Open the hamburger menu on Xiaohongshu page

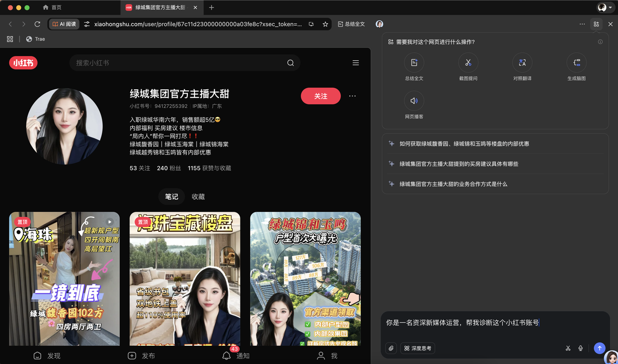pyautogui.click(x=356, y=62)
